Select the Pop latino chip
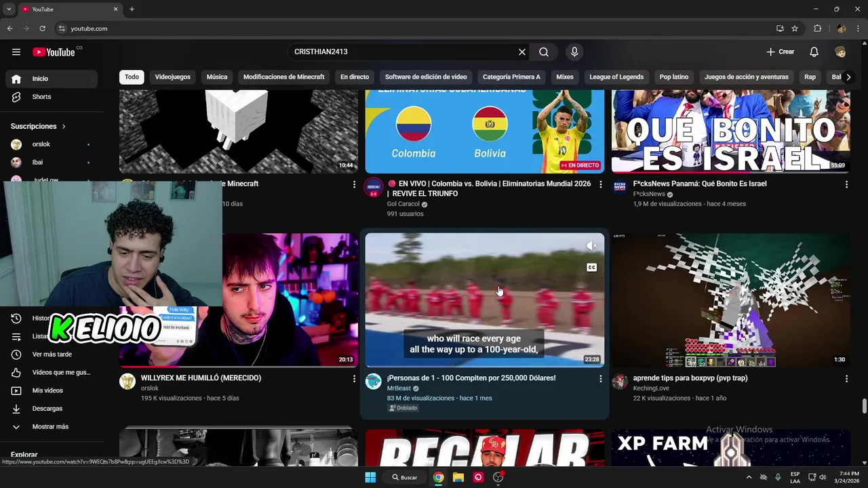The width and height of the screenshot is (868, 488). pyautogui.click(x=674, y=77)
